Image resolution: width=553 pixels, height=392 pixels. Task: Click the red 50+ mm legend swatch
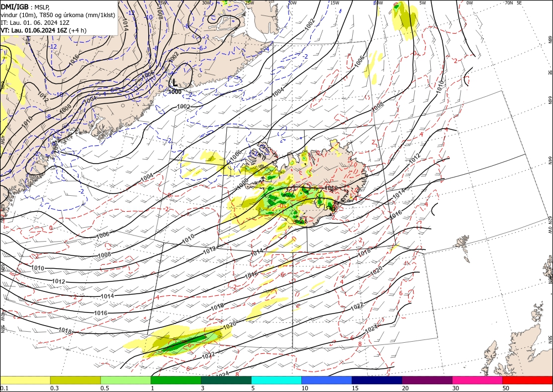pos(528,380)
